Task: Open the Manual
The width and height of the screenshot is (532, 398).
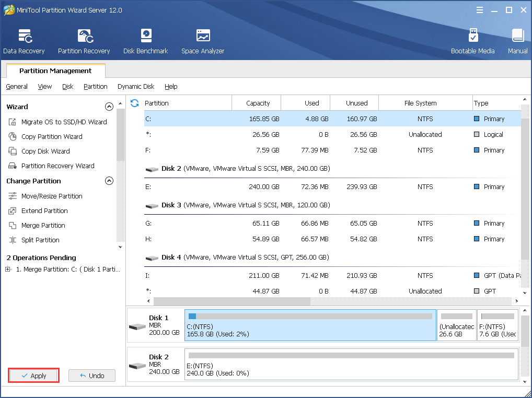Action: click(x=517, y=41)
